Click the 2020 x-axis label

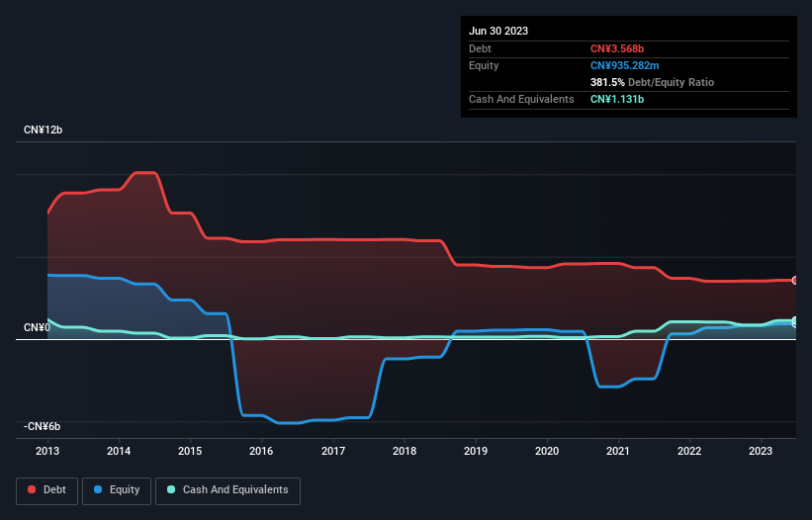[x=547, y=451]
